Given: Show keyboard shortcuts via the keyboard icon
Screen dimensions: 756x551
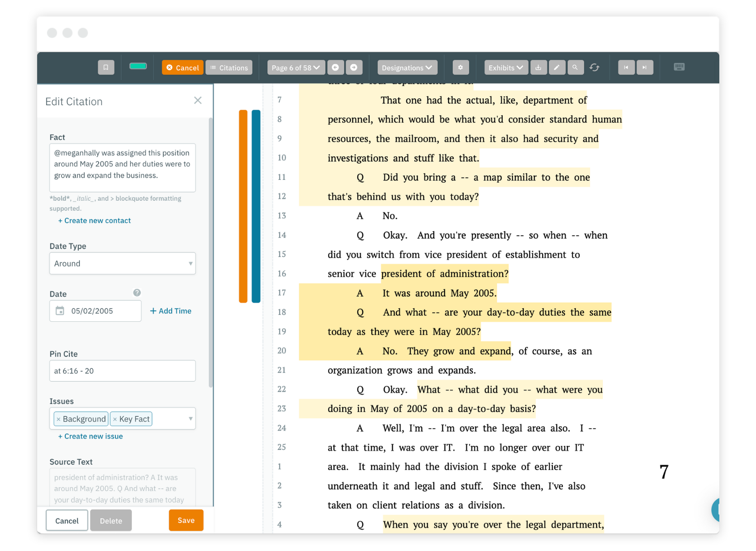Looking at the screenshot, I should (x=679, y=67).
